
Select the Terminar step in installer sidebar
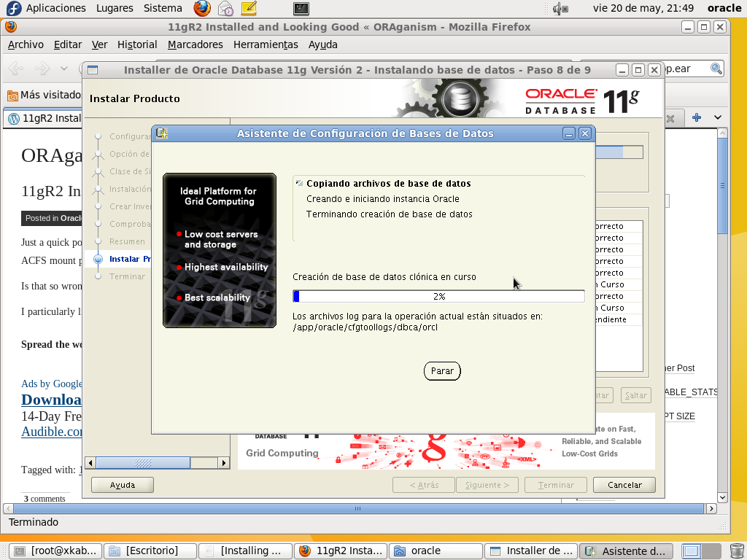pos(127,276)
